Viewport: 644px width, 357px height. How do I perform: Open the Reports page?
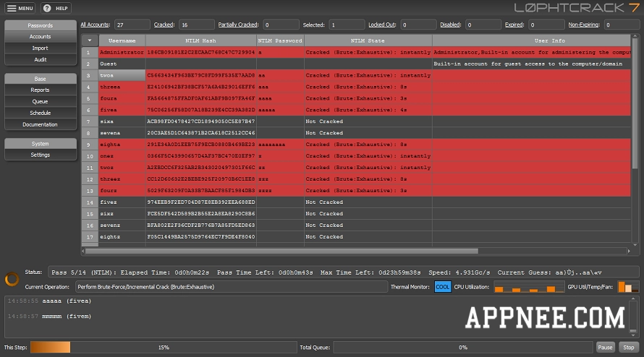[41, 90]
